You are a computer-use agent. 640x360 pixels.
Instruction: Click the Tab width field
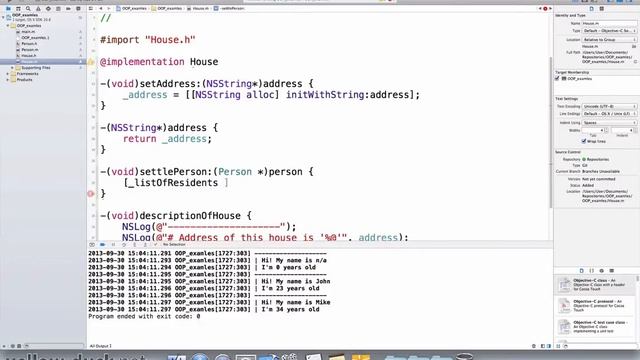592,130
